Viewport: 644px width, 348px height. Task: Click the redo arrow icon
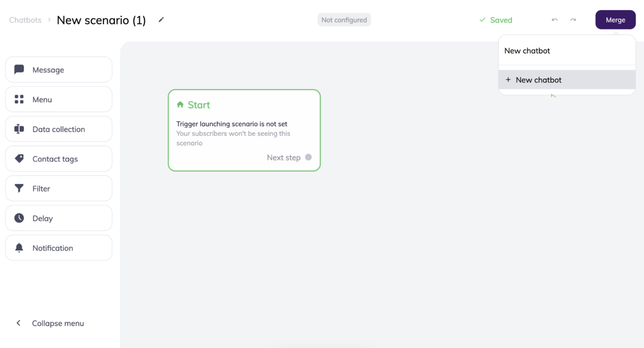(573, 20)
